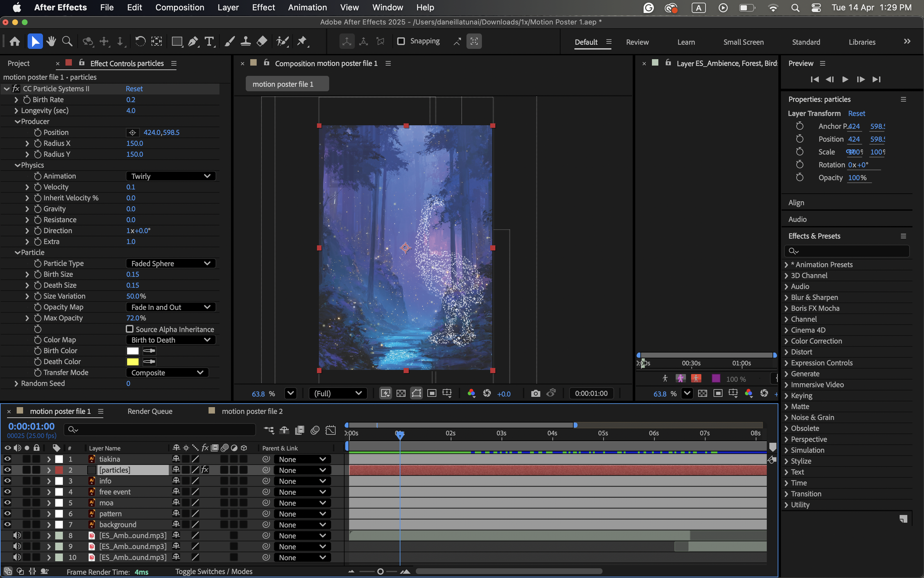Toggle the fx switch on particles layer

pyautogui.click(x=205, y=470)
